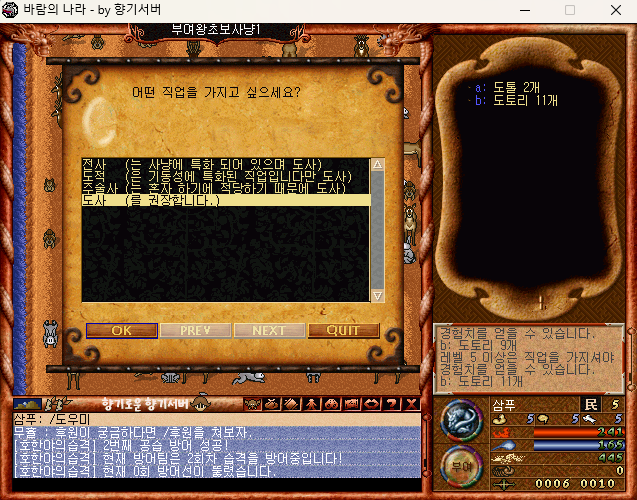Click the PREV button

point(195,331)
